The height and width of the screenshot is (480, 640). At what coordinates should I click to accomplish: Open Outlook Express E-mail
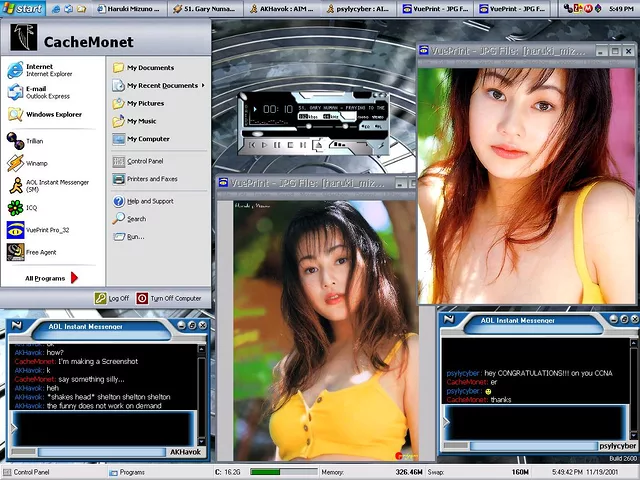pyautogui.click(x=47, y=92)
